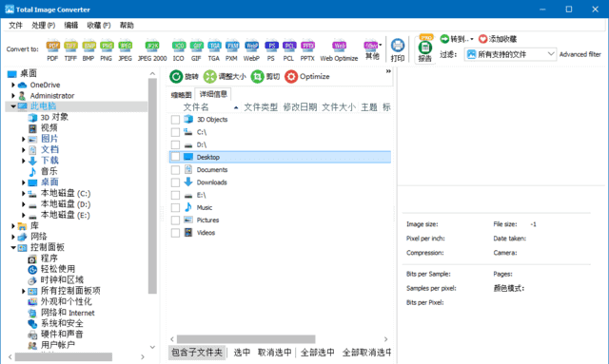Choose PXM conversion icon
Viewport: 609px width, 364px height.
232,50
